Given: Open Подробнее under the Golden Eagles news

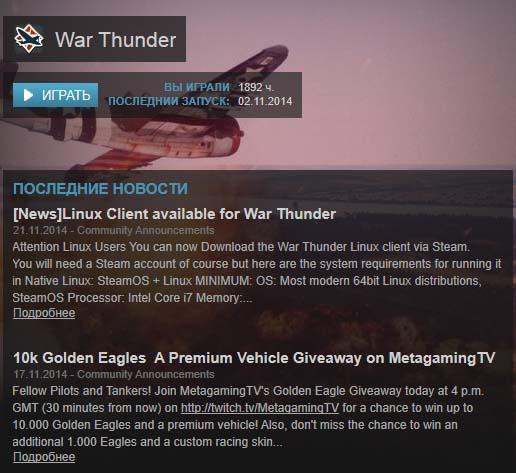Looking at the screenshot, I should tap(44, 457).
